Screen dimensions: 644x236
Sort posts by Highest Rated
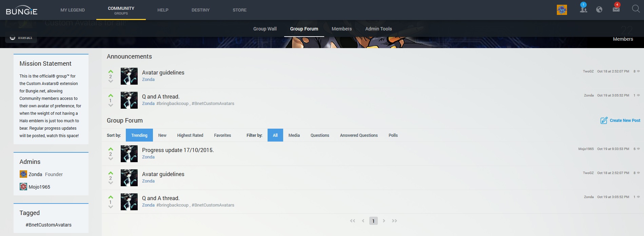(x=190, y=135)
